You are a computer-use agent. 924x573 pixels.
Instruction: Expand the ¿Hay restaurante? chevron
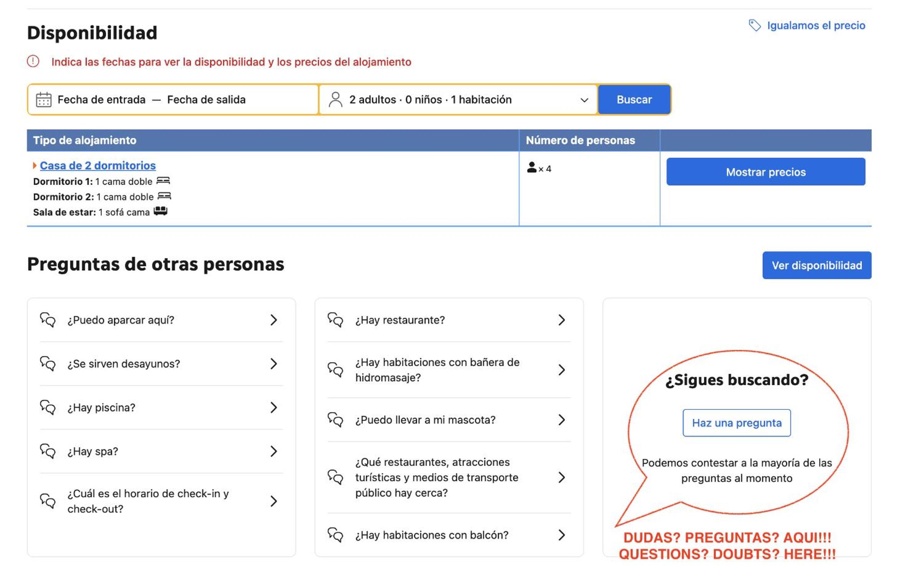click(x=561, y=320)
